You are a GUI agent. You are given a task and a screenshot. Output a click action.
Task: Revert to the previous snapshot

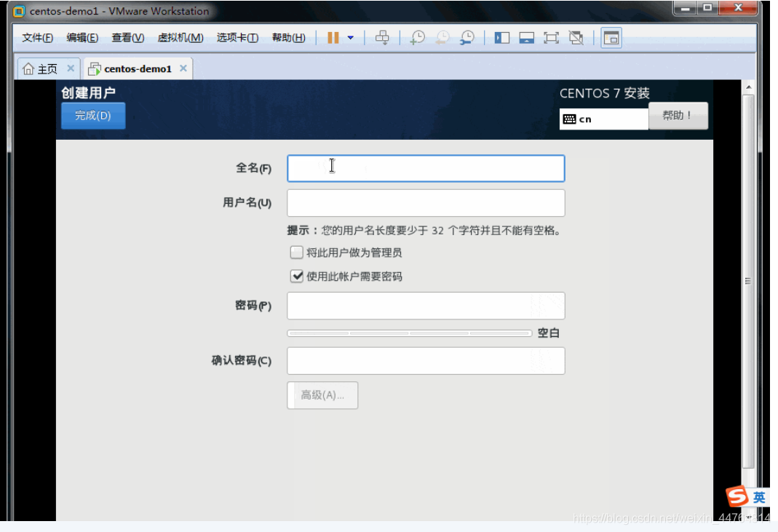[442, 38]
